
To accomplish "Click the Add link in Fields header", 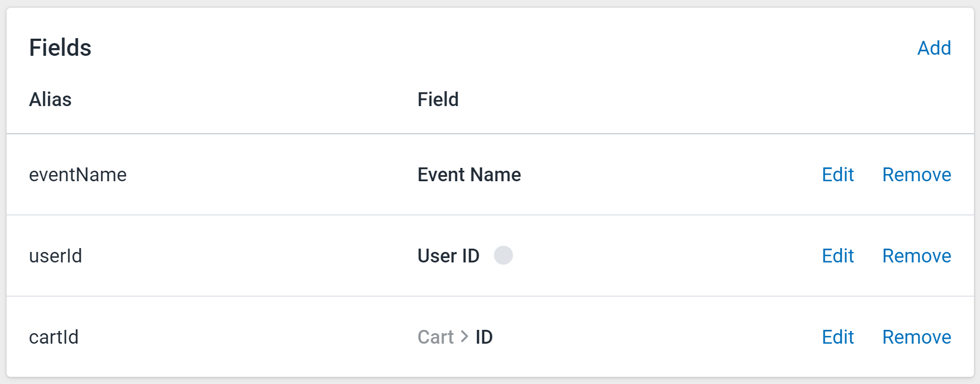I will tap(934, 48).
